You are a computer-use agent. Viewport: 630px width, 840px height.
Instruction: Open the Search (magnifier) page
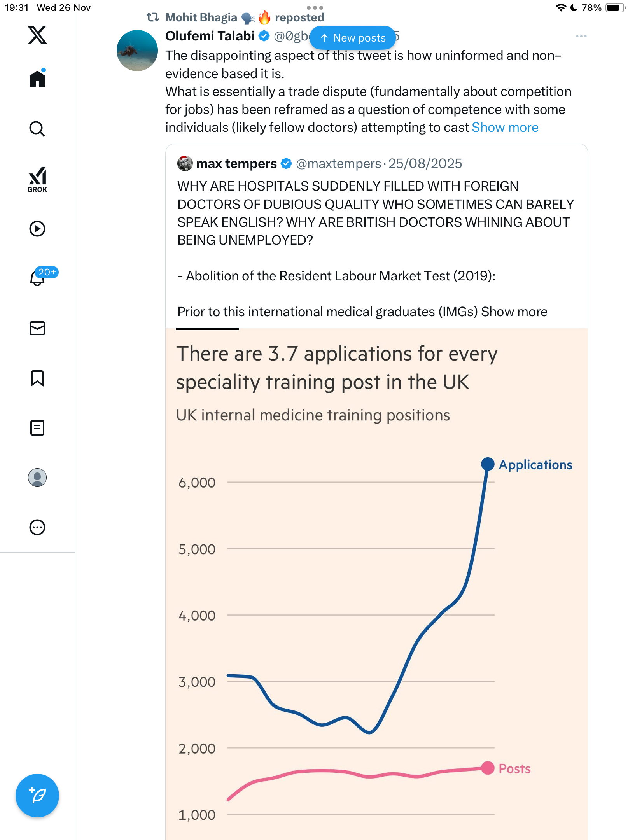coord(37,129)
